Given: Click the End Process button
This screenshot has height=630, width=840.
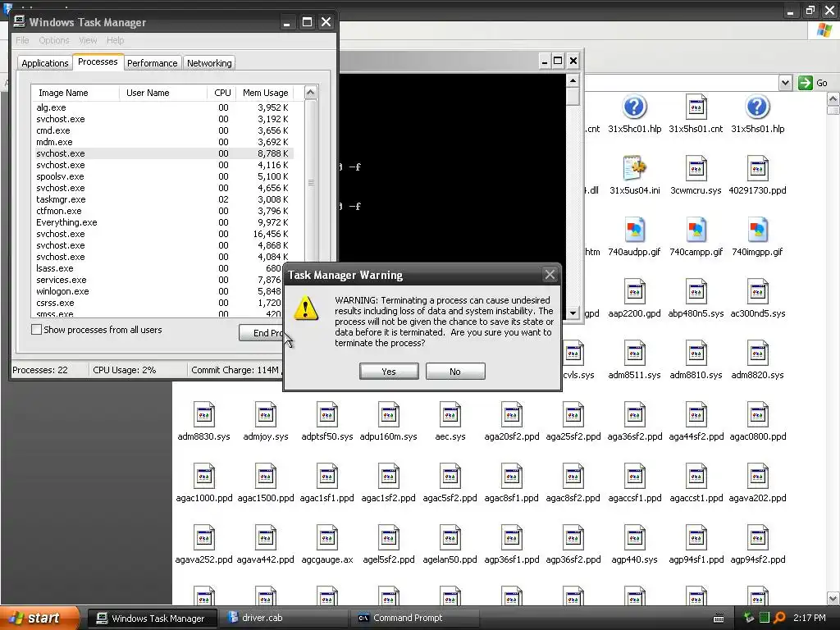Looking at the screenshot, I should pyautogui.click(x=261, y=333).
